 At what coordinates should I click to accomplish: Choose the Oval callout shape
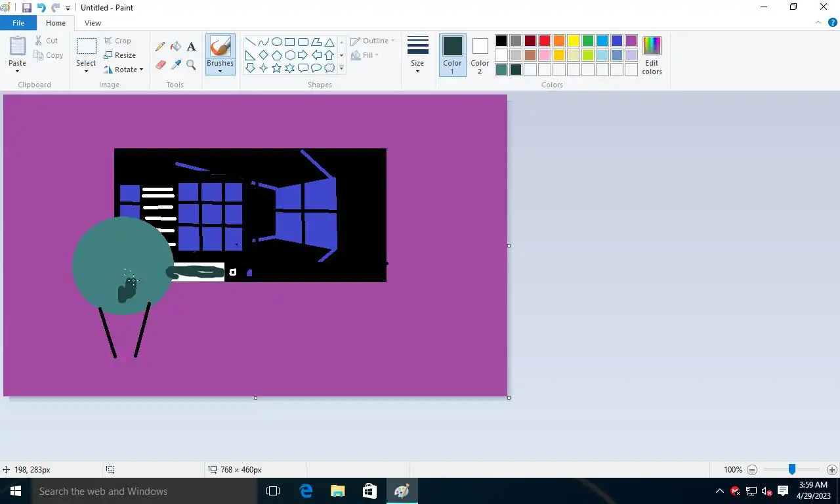pos(316,68)
